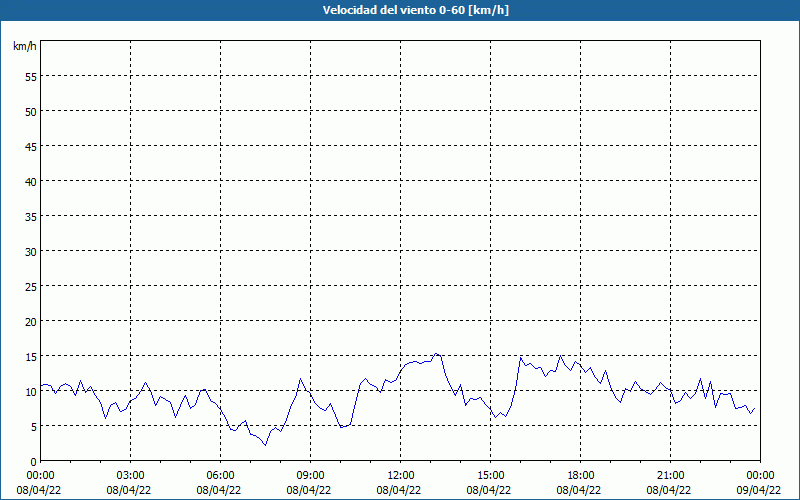Click the 03:00 time label on the x-axis

click(x=130, y=475)
